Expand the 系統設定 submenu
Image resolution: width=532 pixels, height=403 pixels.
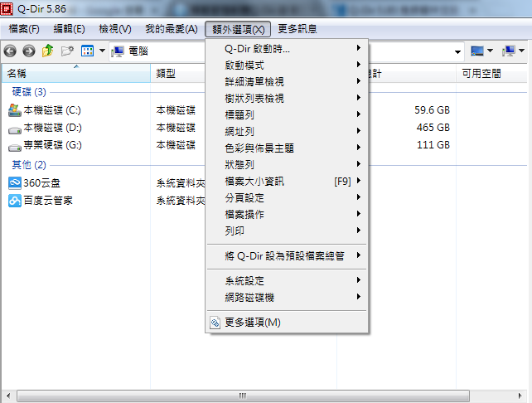[x=287, y=281]
